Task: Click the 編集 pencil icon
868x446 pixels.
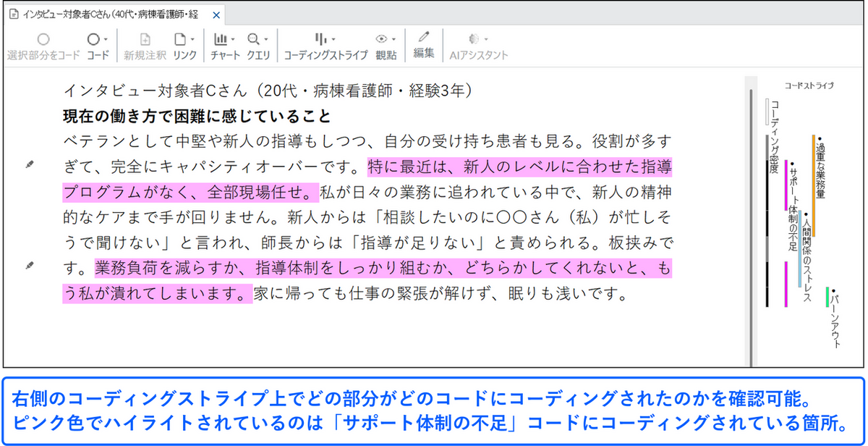Action: click(423, 38)
